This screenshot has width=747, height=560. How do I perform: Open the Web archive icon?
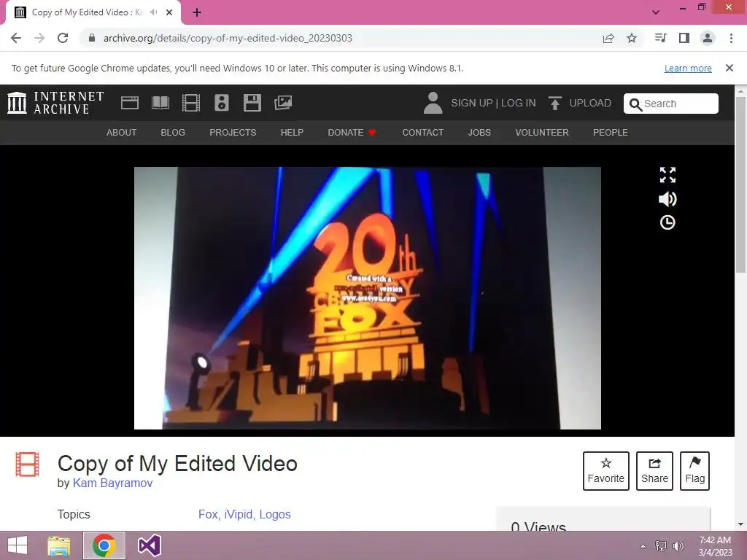(x=130, y=103)
